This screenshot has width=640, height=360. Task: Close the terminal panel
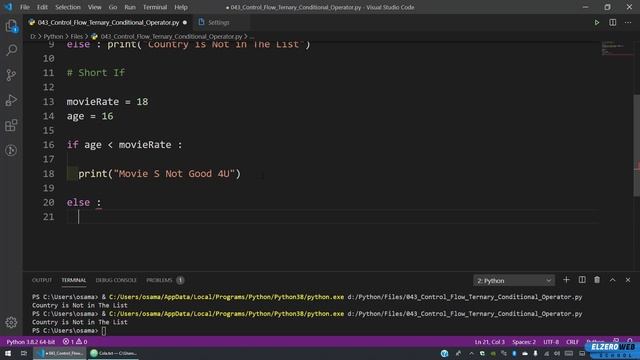coord(628,280)
